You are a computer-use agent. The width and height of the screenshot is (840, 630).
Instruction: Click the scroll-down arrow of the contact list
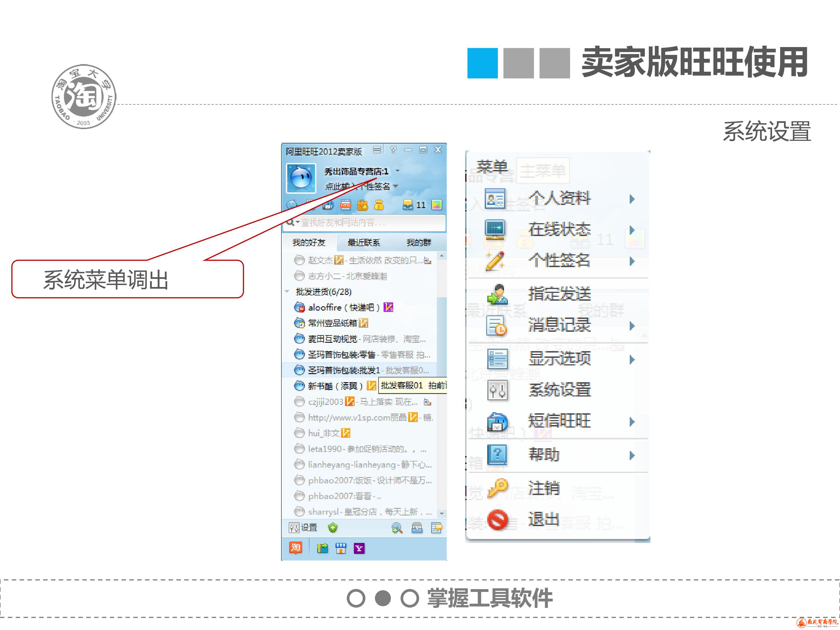[x=442, y=514]
